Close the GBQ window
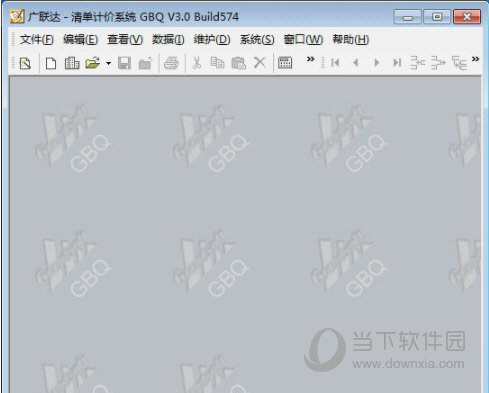The height and width of the screenshot is (393, 489). point(467,17)
